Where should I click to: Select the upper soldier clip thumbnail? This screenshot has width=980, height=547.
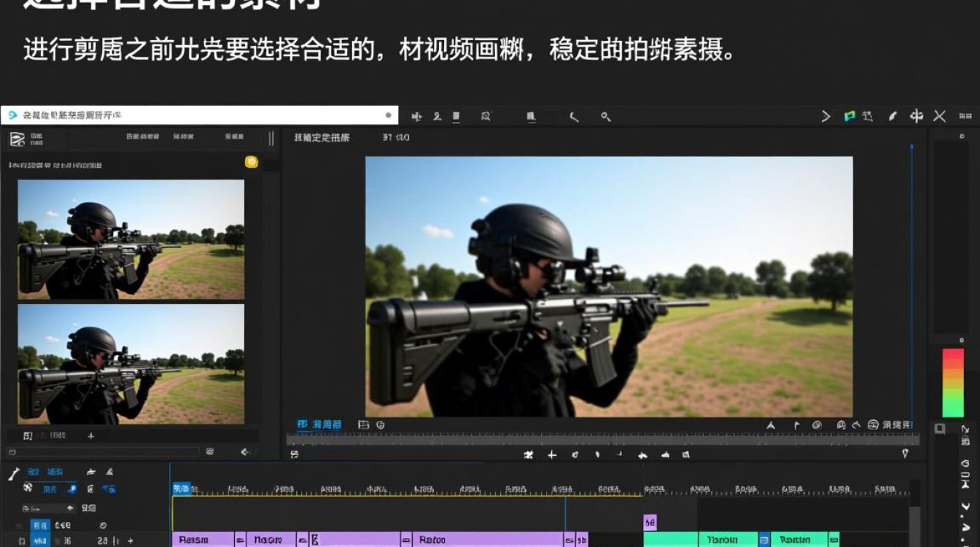(x=131, y=239)
